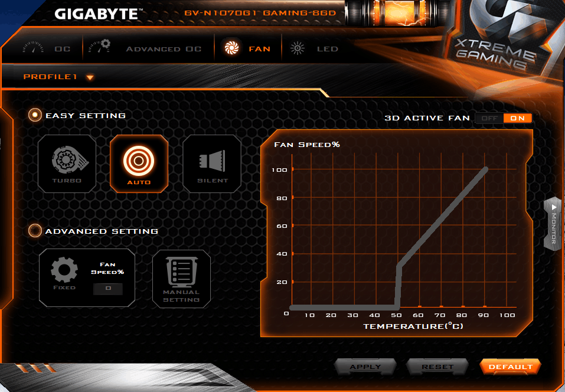
Task: Open the Profile1 dropdown arrow
Action: 90,77
